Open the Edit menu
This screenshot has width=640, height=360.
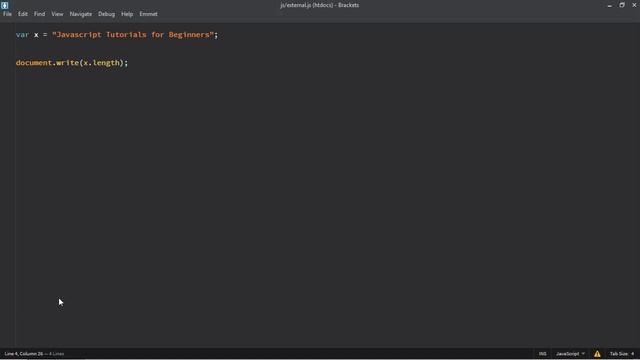click(22, 14)
